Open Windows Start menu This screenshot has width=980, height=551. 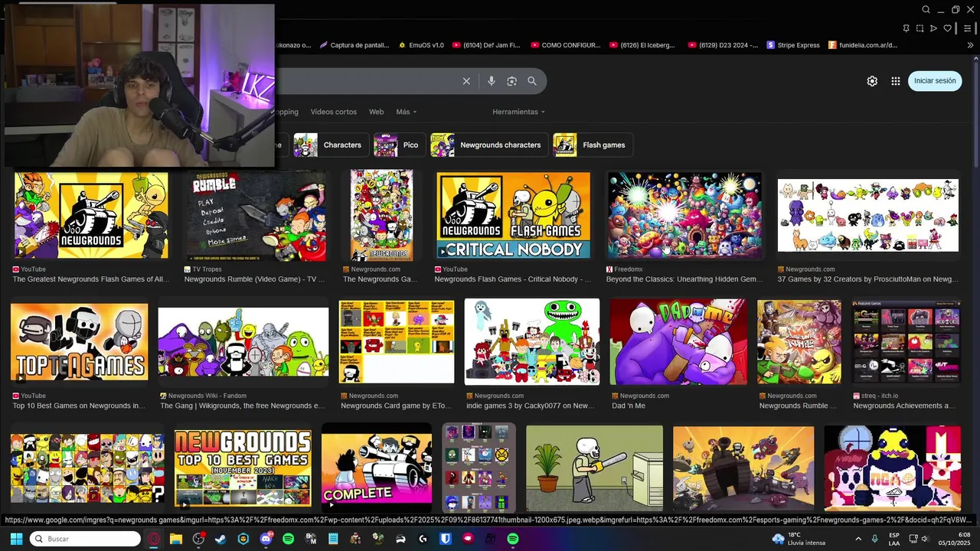pyautogui.click(x=16, y=539)
